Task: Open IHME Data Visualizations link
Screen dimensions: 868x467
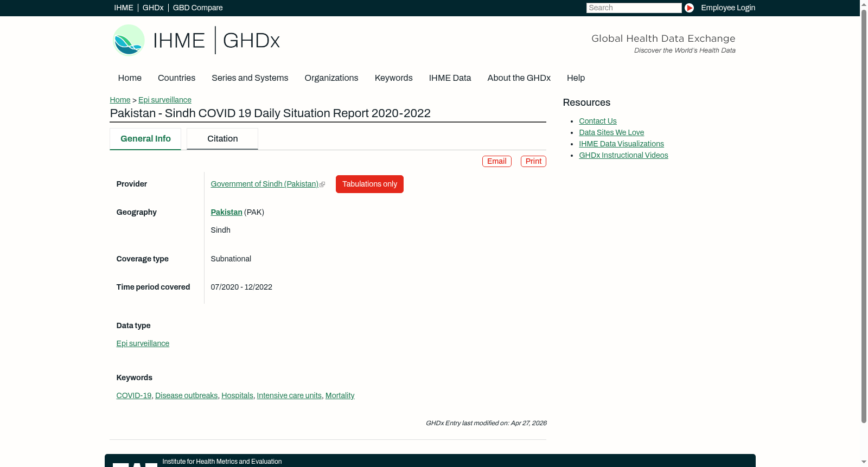Action: 621,144
